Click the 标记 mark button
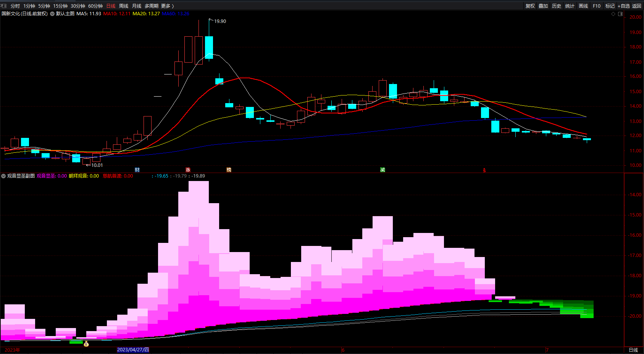Image resolution: width=644 pixels, height=354 pixels. click(610, 6)
